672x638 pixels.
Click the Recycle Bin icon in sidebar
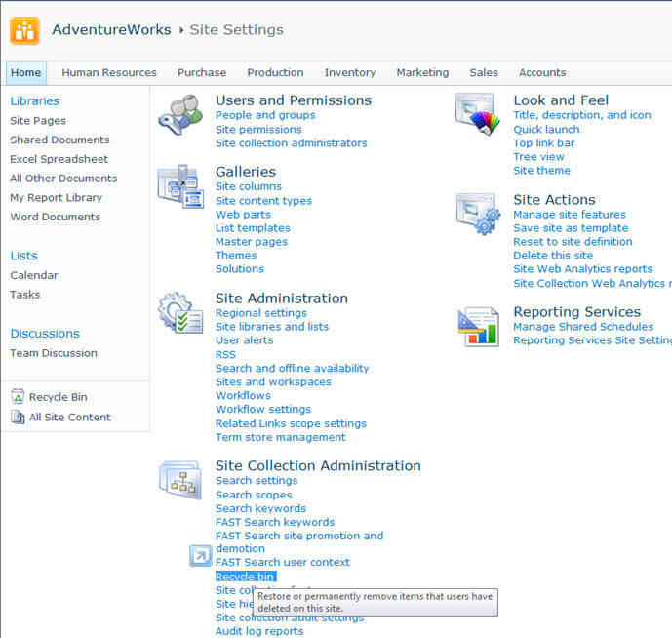pyautogui.click(x=18, y=397)
